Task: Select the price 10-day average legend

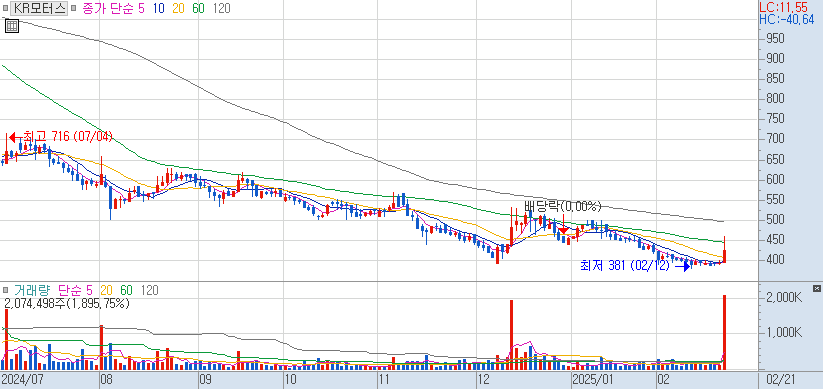Action: [x=159, y=8]
